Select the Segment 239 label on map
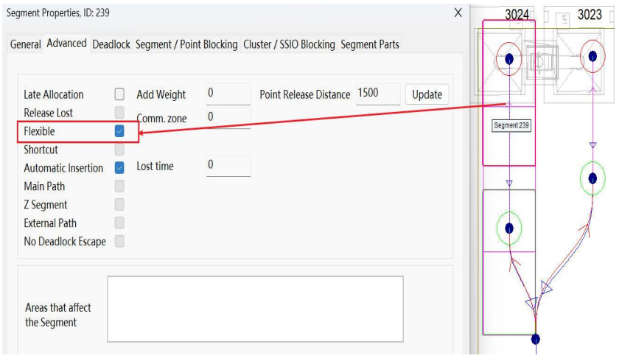Screen dimensions: 622x364 [x=511, y=125]
